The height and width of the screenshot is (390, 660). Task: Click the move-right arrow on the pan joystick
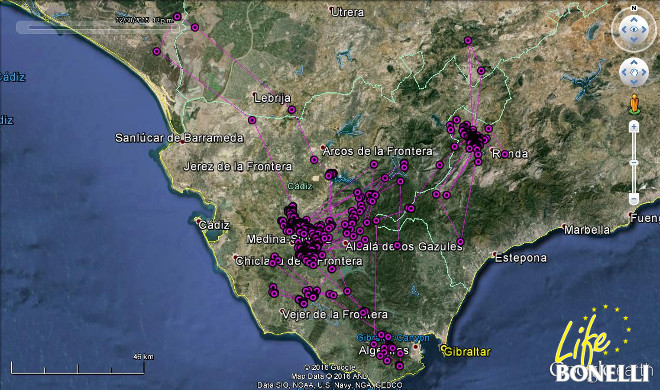(644, 72)
